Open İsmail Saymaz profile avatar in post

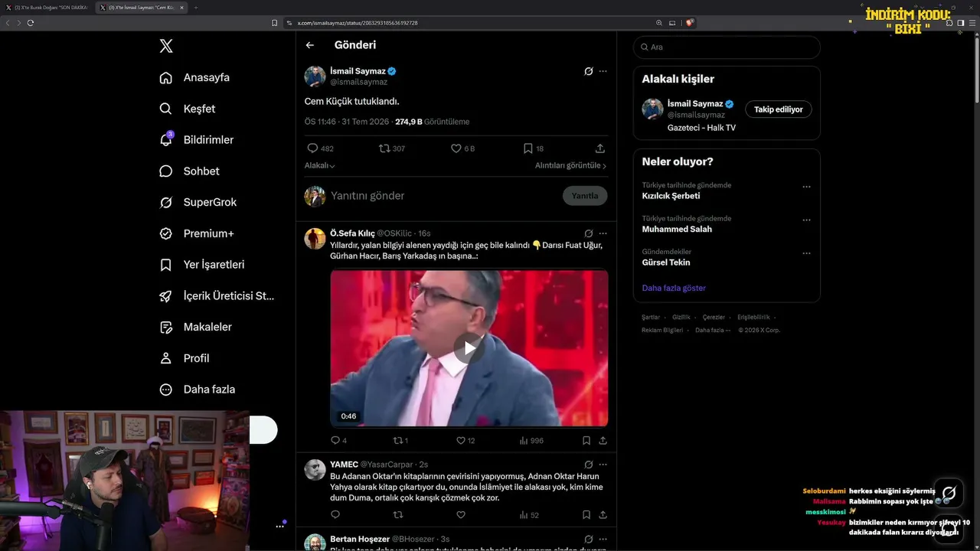[x=315, y=77]
